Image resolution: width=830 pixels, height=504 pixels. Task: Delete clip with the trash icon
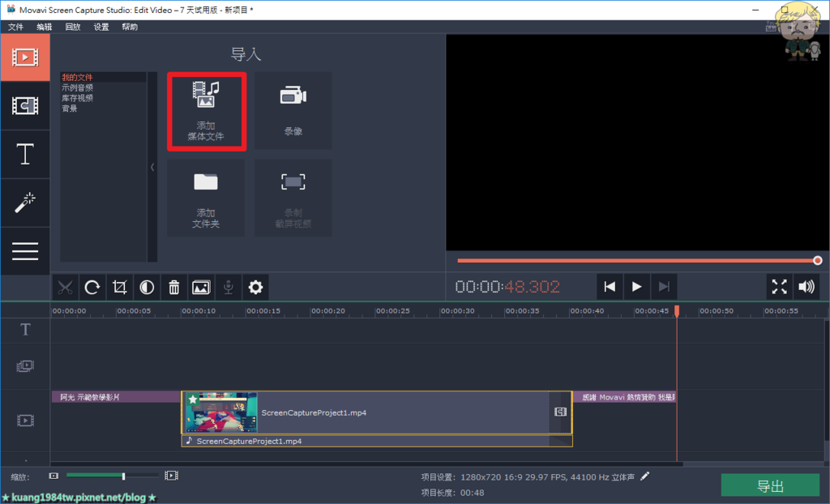click(174, 288)
